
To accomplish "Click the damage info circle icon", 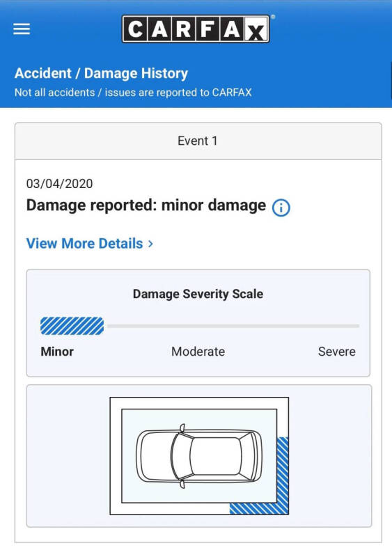I will (281, 207).
